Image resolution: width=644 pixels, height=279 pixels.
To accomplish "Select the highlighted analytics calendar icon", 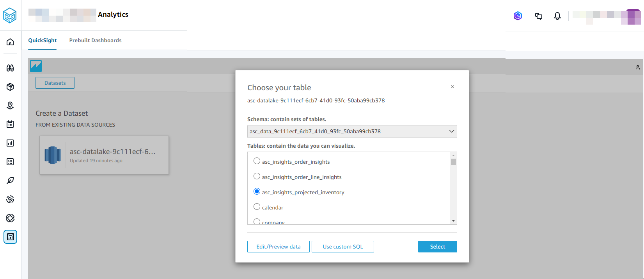I will click(10, 237).
